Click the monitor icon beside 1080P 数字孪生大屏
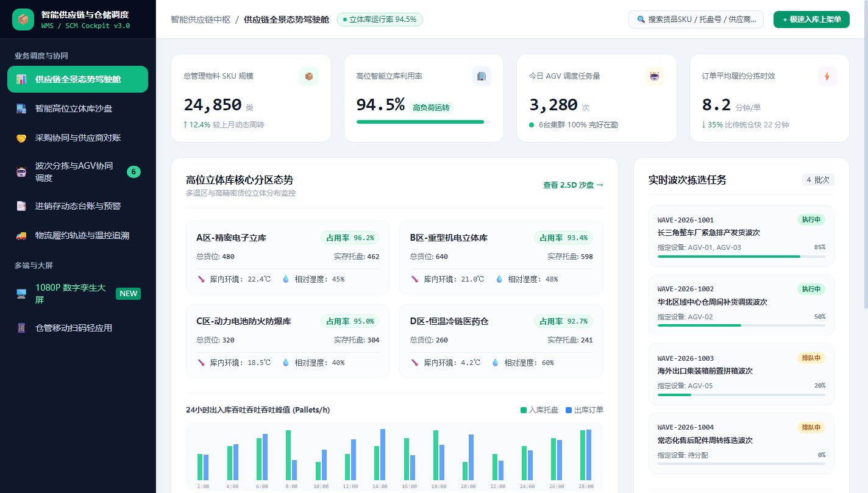868x493 pixels. tap(21, 294)
